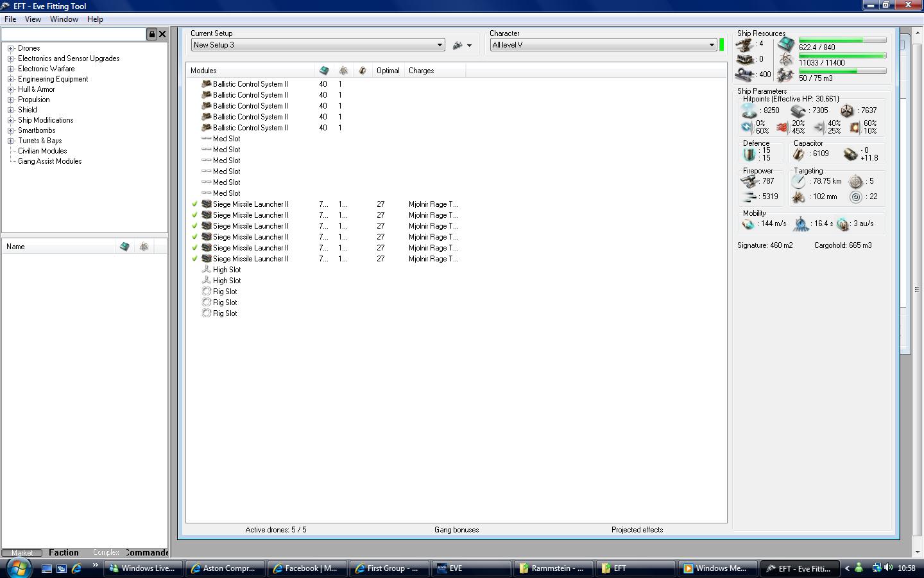Click the drone bay icon in Ship Resources
Screen dimensions: 924x578
(x=785, y=75)
